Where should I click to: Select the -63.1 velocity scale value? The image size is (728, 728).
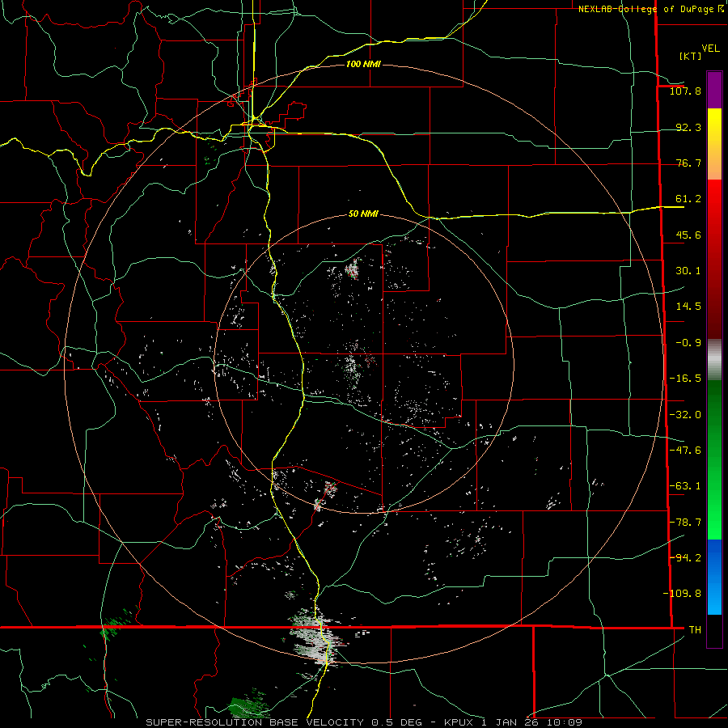[685, 486]
